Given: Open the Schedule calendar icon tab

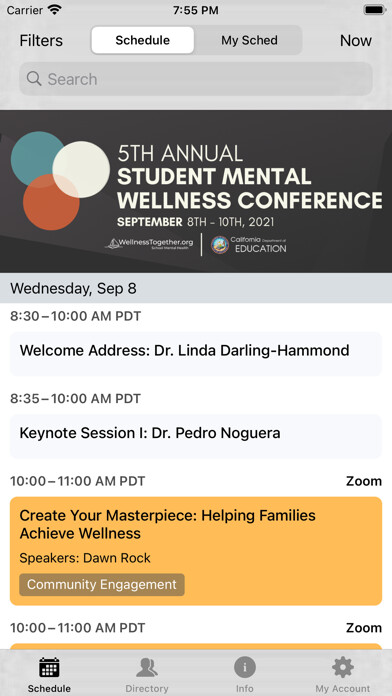Looking at the screenshot, I should [49, 668].
